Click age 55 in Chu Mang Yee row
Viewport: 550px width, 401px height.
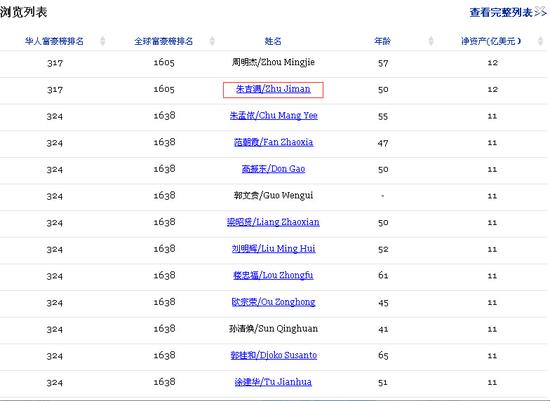383,117
